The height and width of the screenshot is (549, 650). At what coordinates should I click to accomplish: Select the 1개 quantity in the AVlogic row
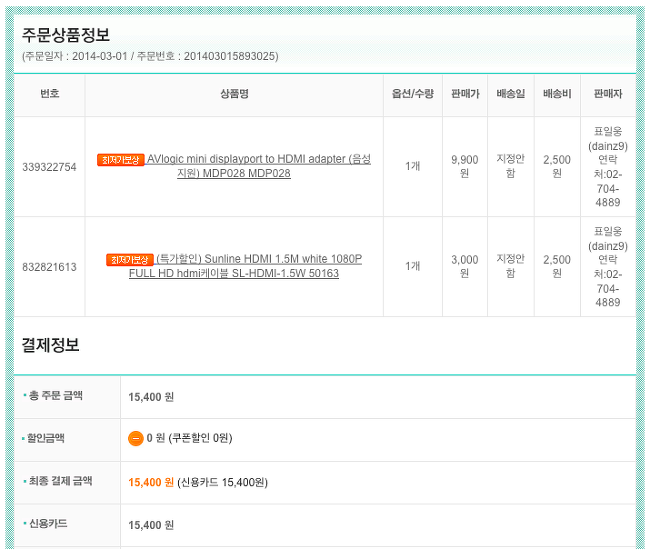(412, 166)
